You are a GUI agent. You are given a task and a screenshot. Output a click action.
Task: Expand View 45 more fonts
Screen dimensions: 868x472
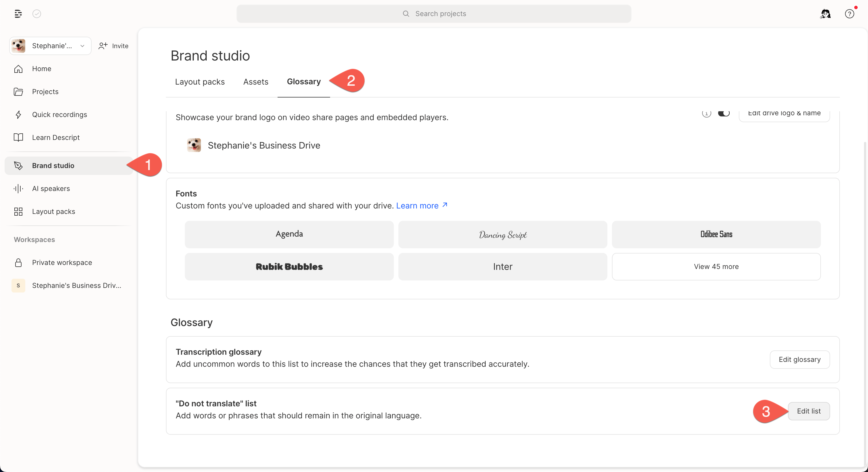[716, 267]
